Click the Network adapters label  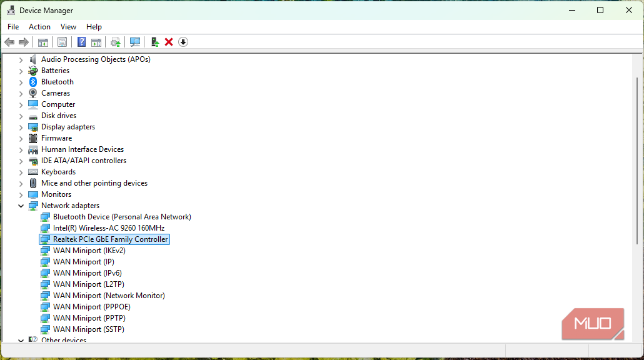[70, 206]
